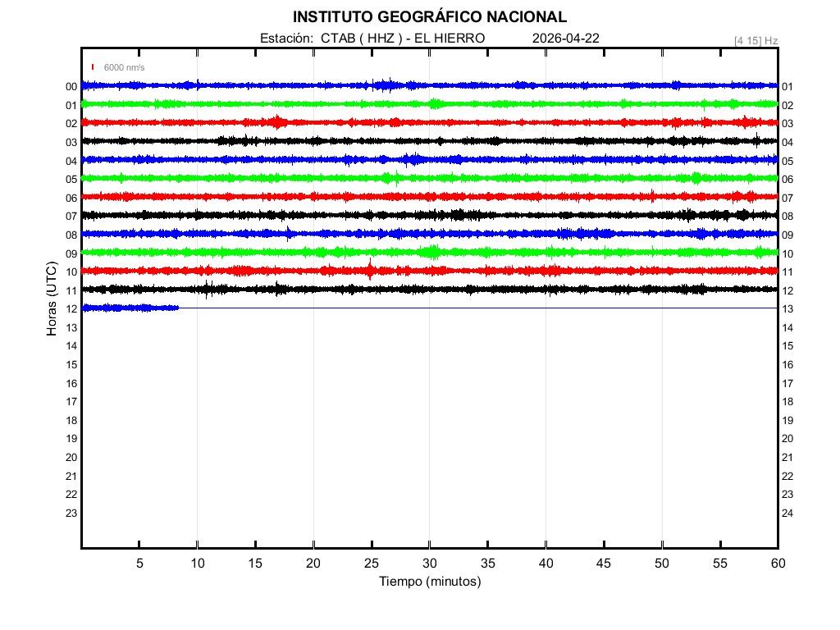Viewport: 840px width, 630px height.
Task: Click hour label 00 on the left axis
Action: coord(71,87)
